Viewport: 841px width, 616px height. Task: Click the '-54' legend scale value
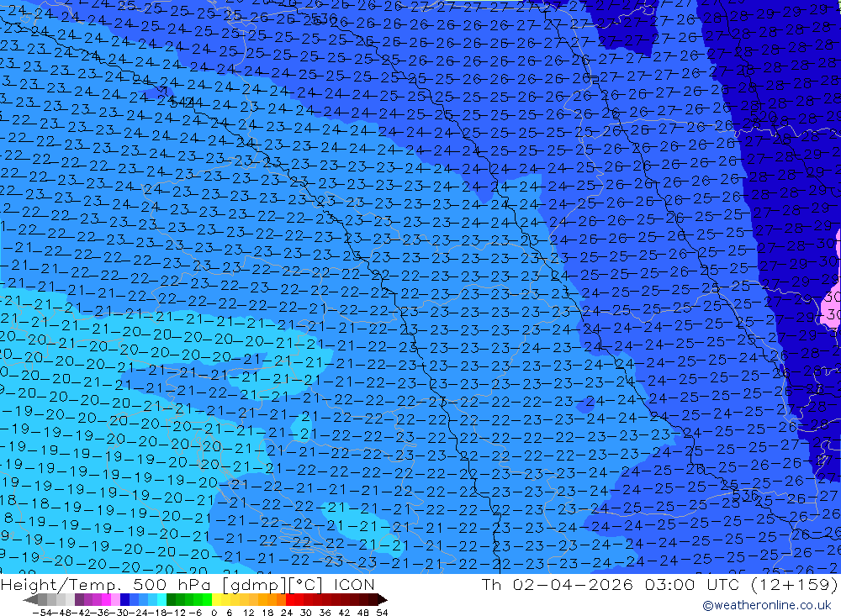[x=43, y=613]
